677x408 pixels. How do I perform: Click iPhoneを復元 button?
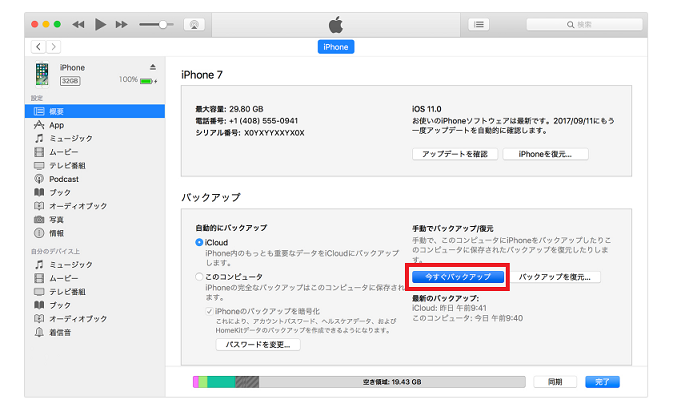tap(545, 154)
